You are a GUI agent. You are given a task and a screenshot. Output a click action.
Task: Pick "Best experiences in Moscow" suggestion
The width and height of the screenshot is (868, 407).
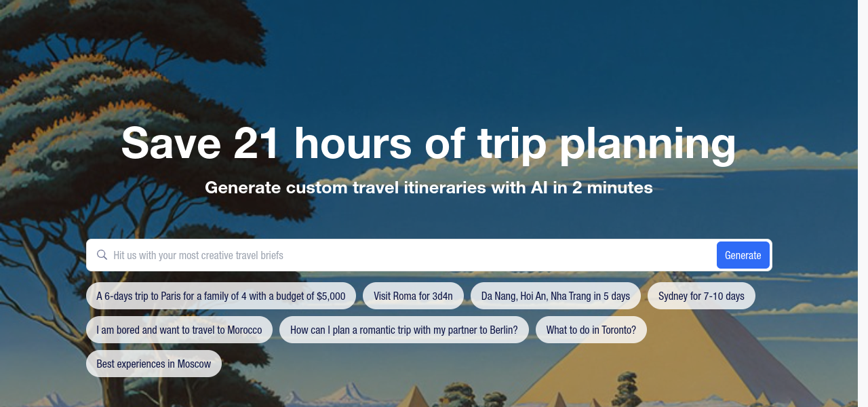(154, 364)
